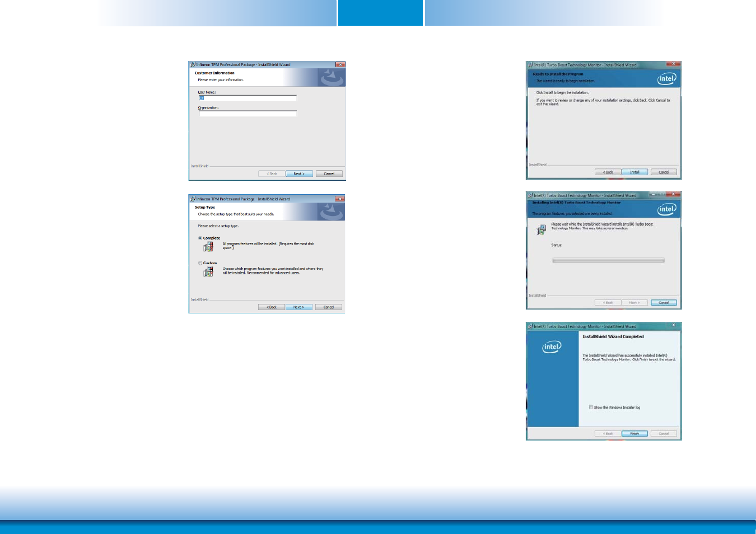
Task: Click the Complete setup computer icon
Action: [x=208, y=247]
